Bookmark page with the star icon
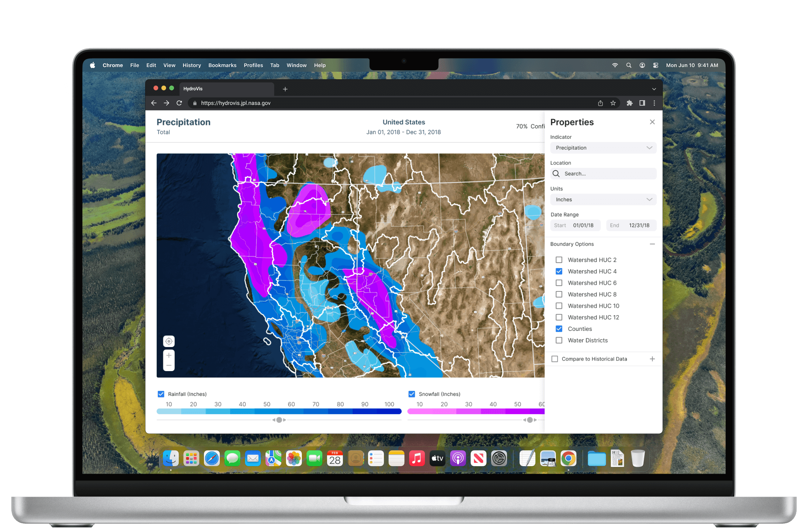The image size is (808, 532). click(x=613, y=103)
